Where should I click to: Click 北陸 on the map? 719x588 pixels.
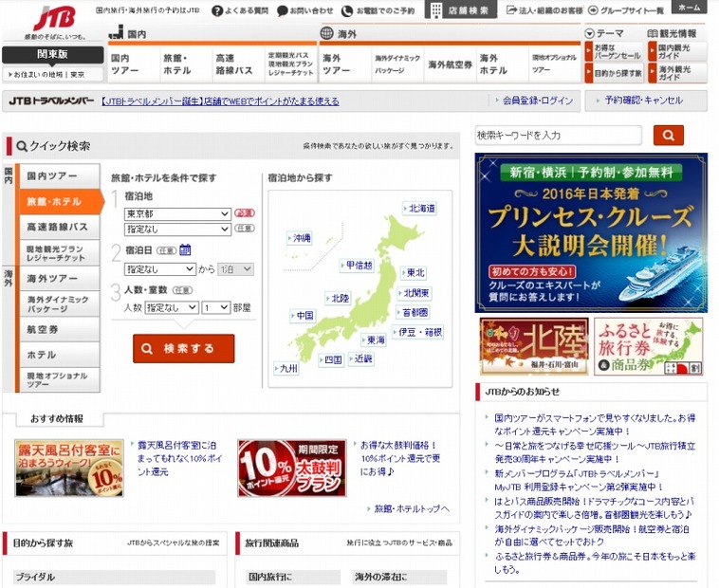pyautogui.click(x=338, y=299)
